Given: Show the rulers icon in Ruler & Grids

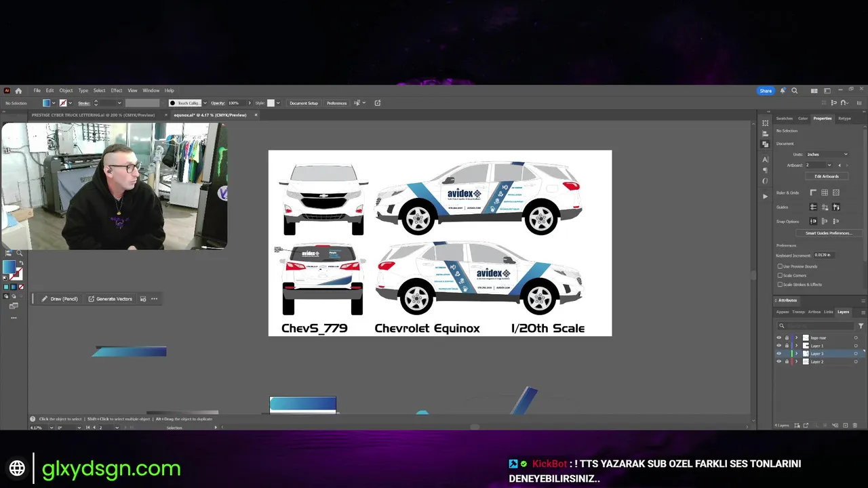Looking at the screenshot, I should point(813,192).
